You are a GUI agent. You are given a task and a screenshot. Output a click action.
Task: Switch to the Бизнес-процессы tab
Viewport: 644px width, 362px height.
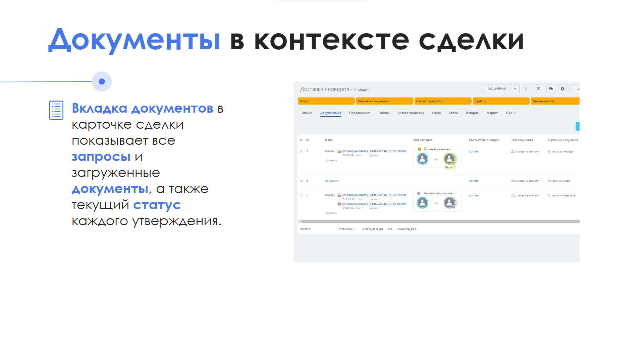coord(411,113)
